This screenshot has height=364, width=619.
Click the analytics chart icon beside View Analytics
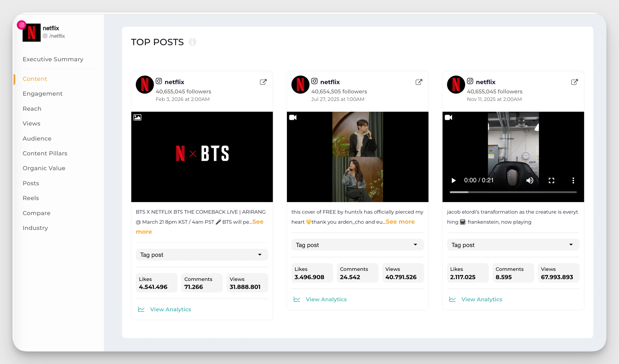point(141,309)
